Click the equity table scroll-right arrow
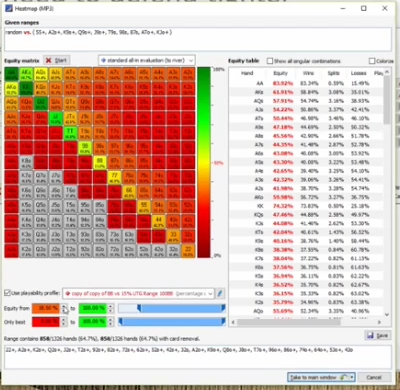Viewport: 400px width, 390px height. point(379,322)
